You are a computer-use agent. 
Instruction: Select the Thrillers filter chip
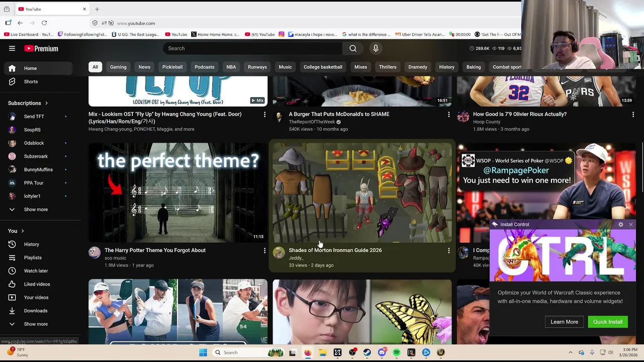pos(388,67)
